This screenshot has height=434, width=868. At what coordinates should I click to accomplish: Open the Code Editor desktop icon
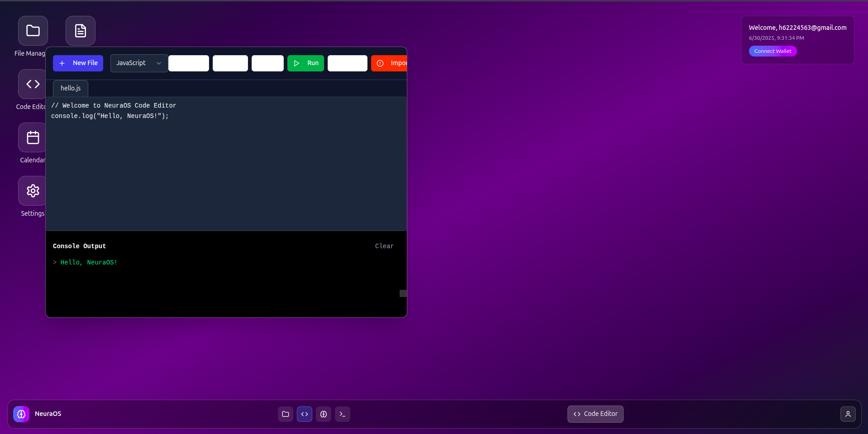point(32,84)
